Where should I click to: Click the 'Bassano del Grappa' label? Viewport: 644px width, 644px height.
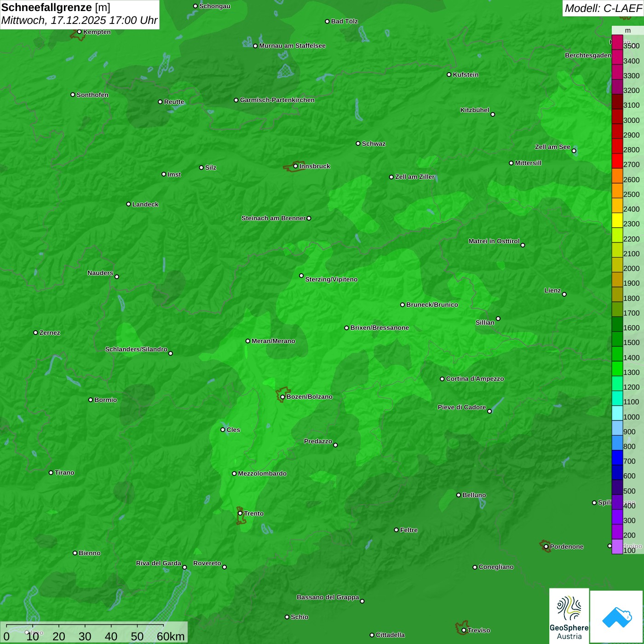coord(328,597)
